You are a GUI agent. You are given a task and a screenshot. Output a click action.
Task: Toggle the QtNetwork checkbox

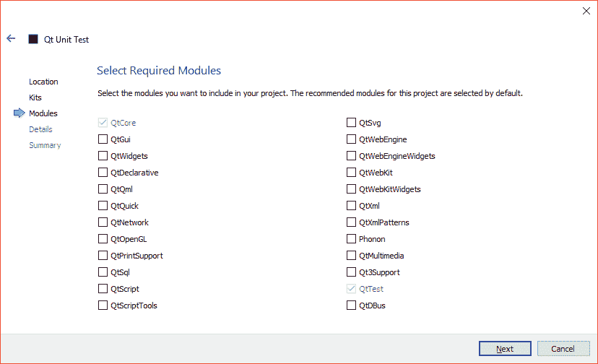click(103, 222)
